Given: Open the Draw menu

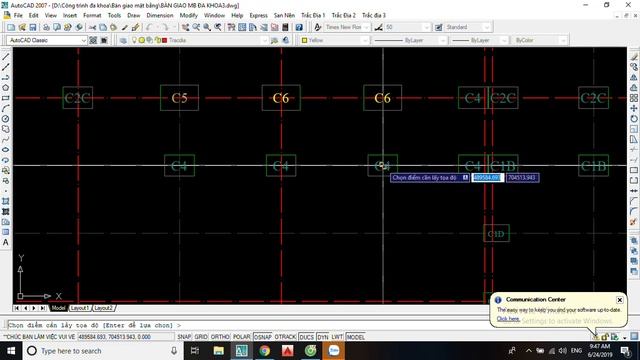Looking at the screenshot, I should click(x=133, y=16).
